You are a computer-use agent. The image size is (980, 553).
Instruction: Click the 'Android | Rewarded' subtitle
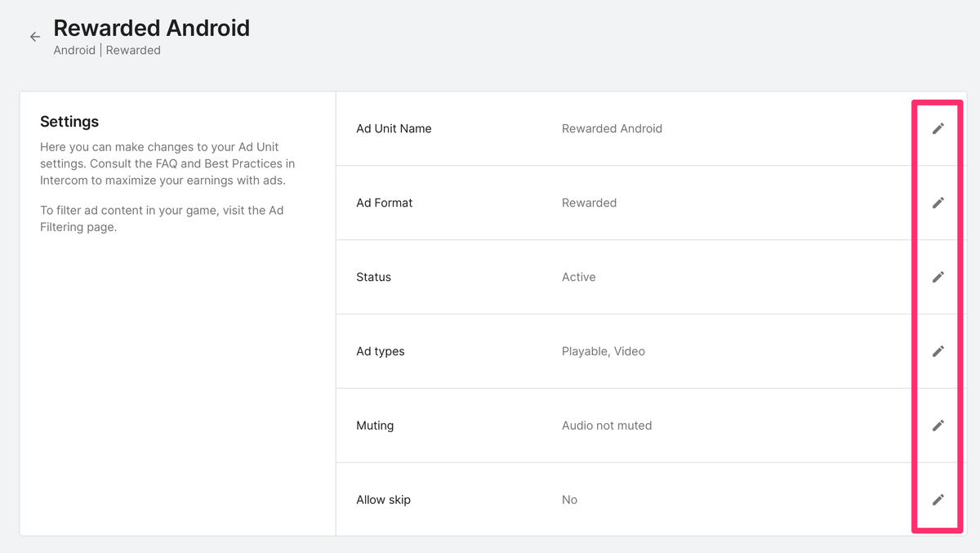[x=107, y=51]
